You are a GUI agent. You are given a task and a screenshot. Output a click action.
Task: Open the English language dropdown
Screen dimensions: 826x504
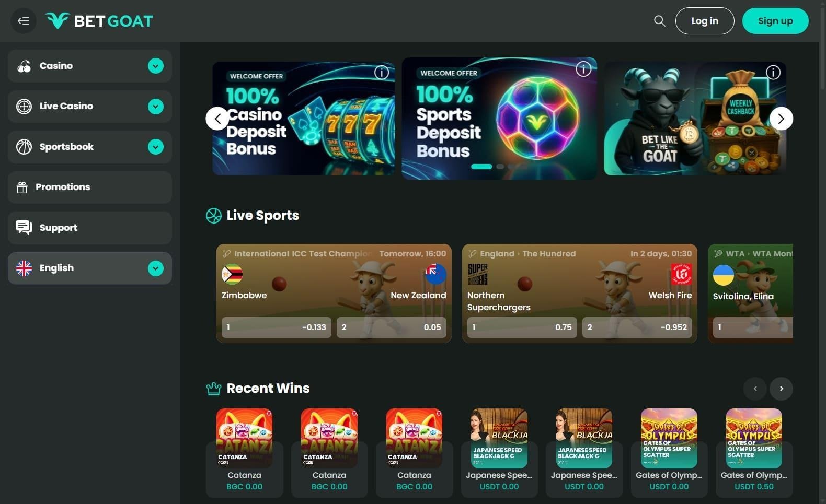90,268
